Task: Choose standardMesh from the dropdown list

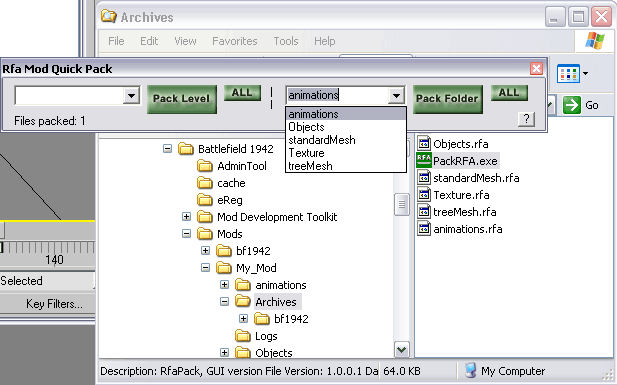Action: (x=345, y=140)
